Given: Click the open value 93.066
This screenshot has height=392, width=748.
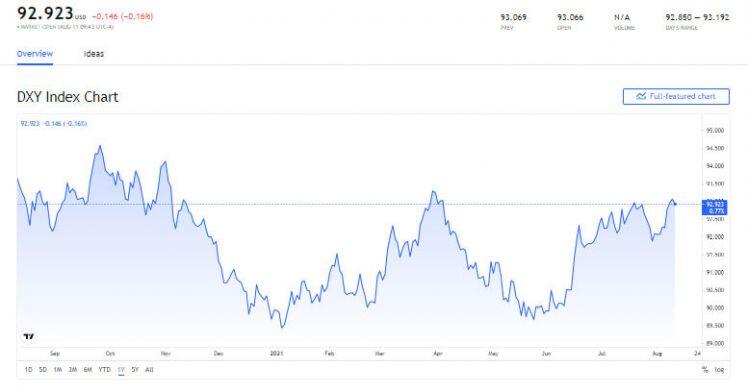Looking at the screenshot, I should 570,17.
